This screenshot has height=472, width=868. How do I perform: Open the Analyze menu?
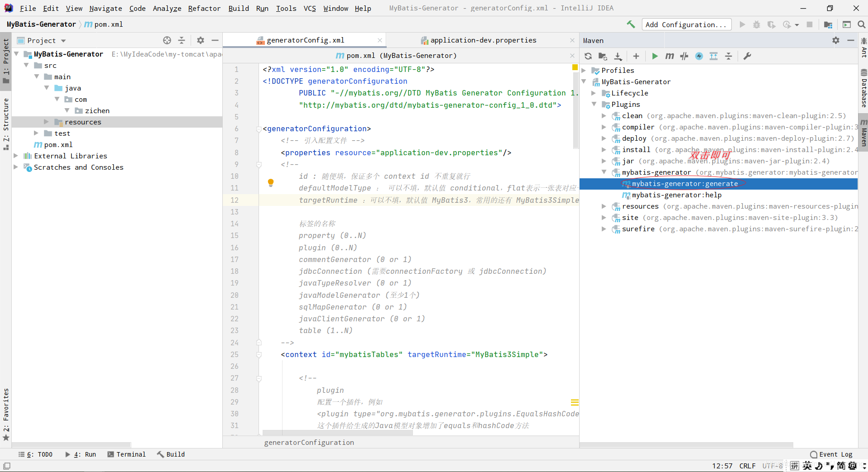tap(167, 8)
